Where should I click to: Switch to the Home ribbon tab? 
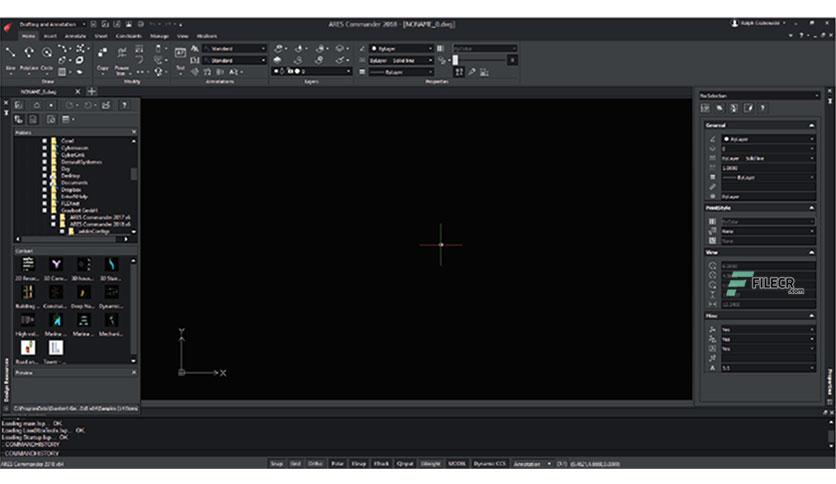click(28, 36)
